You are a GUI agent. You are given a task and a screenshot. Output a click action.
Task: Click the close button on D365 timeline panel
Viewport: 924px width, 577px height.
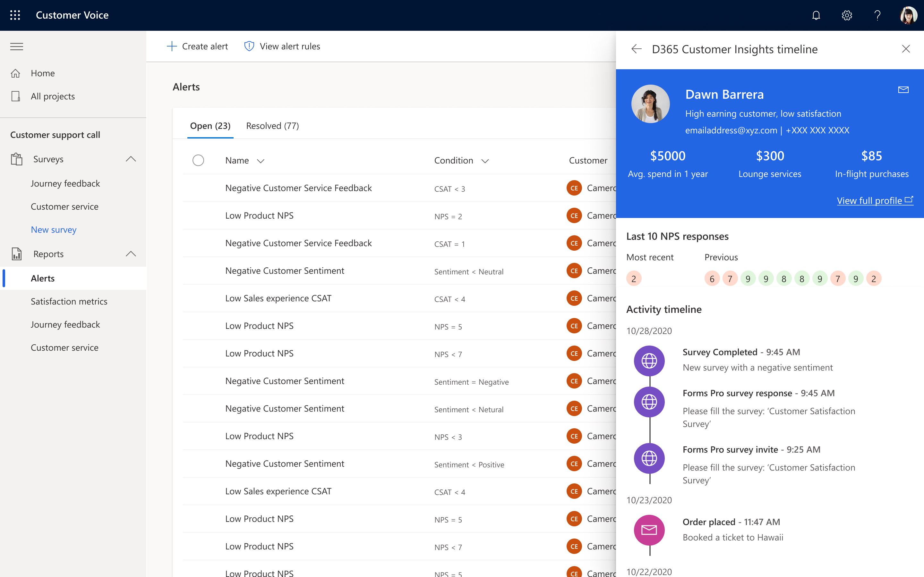(905, 48)
